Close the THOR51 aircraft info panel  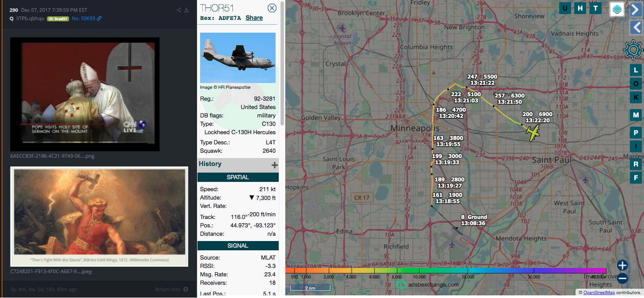click(272, 8)
